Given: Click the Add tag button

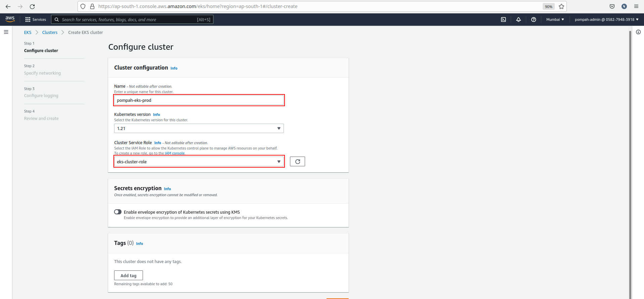Looking at the screenshot, I should point(129,275).
